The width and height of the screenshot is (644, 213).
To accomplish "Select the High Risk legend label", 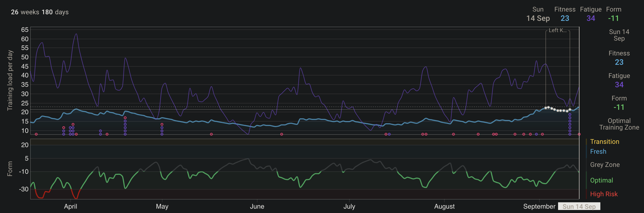I will tap(604, 194).
